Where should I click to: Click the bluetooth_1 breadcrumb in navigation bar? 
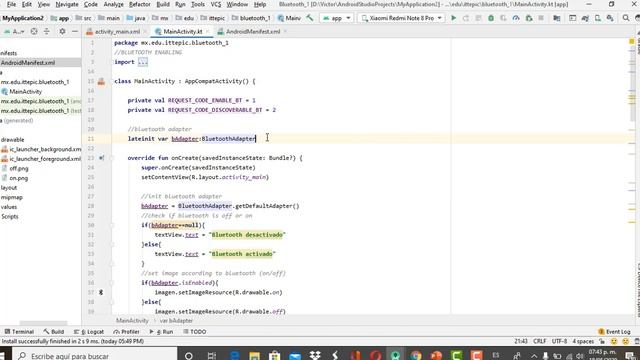tap(251, 18)
